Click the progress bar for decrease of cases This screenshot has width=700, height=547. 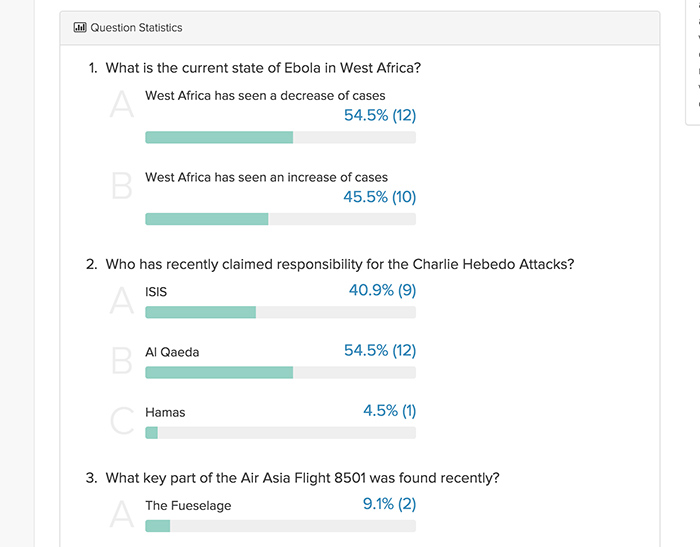(x=280, y=138)
